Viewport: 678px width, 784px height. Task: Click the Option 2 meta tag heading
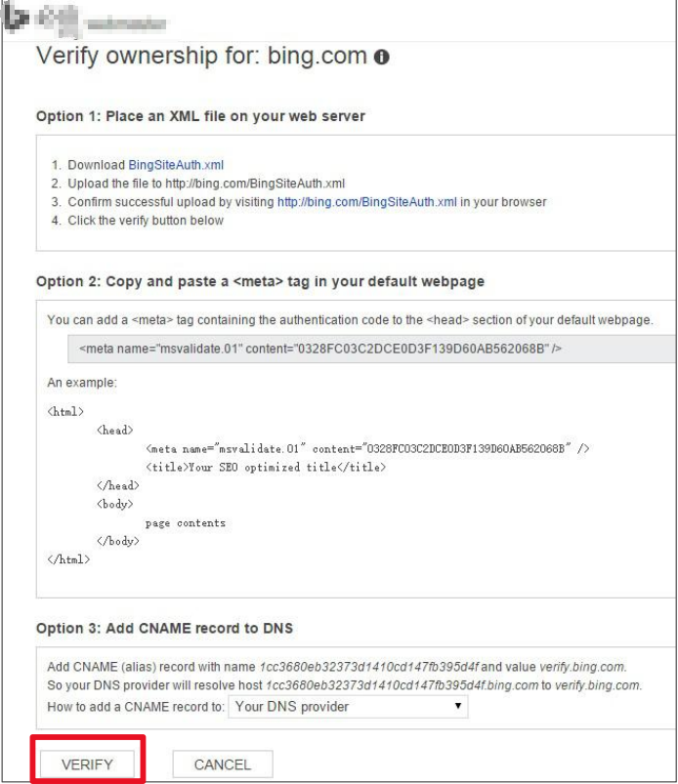coord(260,281)
